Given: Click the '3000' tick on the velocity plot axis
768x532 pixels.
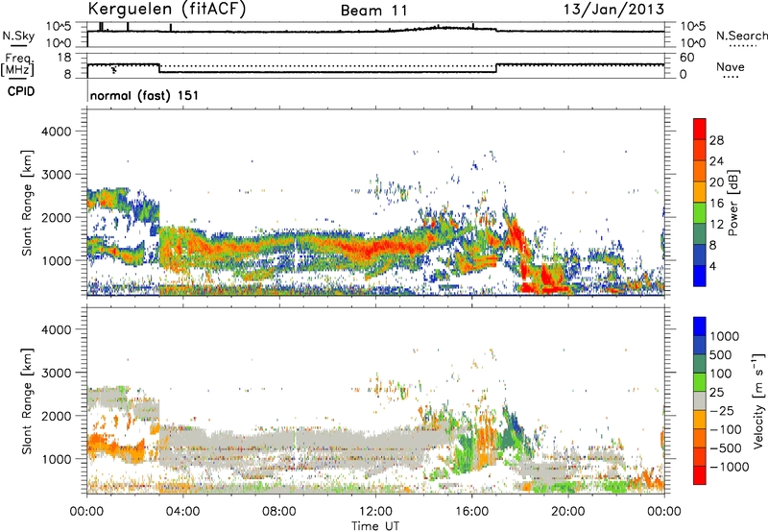Looking at the screenshot, I should pos(56,373).
